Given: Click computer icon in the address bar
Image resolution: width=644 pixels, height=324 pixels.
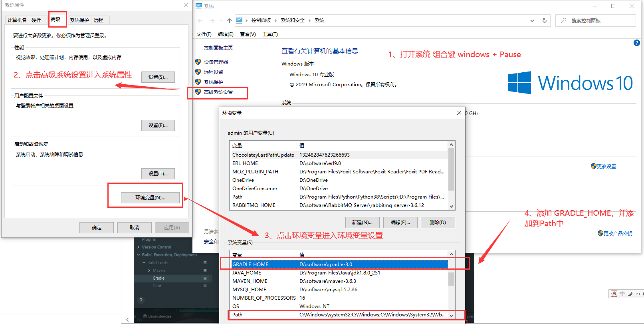Looking at the screenshot, I should click(239, 20).
